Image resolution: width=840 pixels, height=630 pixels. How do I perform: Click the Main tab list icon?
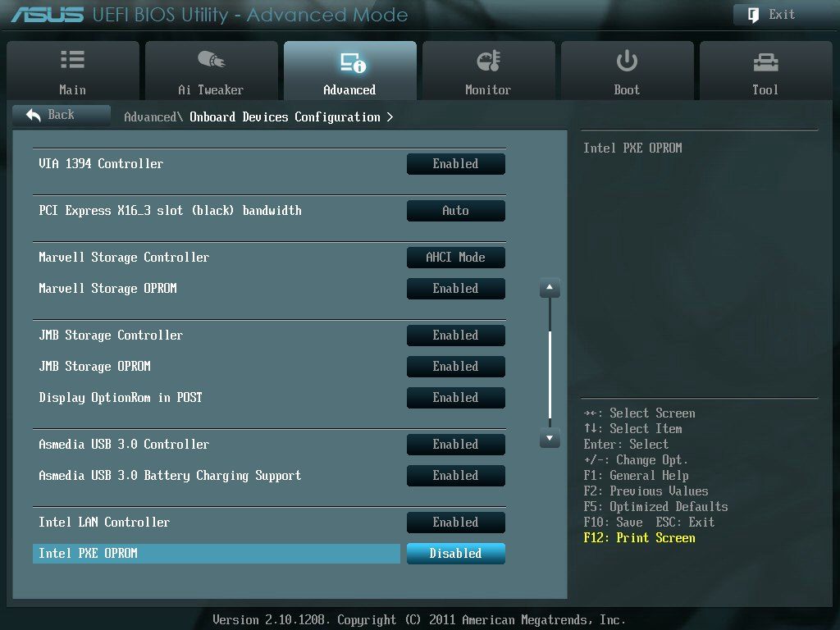[x=73, y=59]
